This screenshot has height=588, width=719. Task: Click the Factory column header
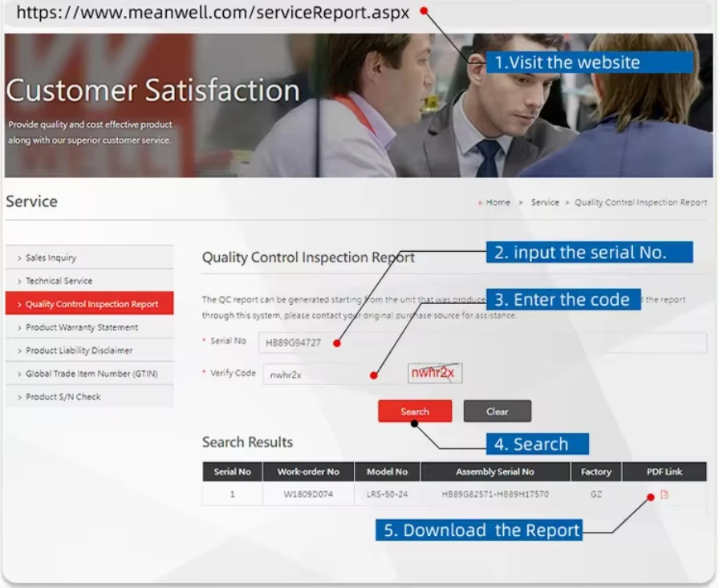pyautogui.click(x=596, y=472)
